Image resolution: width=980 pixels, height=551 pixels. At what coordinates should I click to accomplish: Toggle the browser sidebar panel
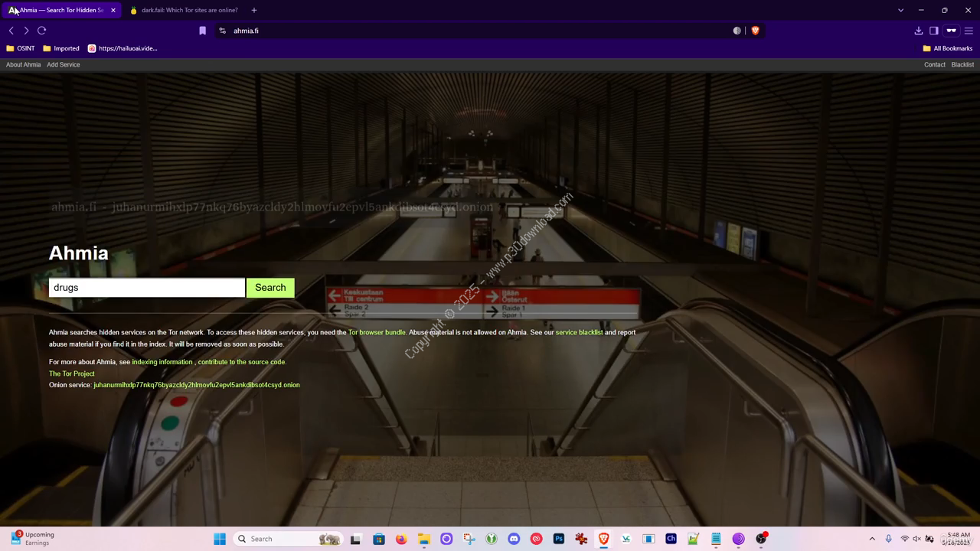933,31
